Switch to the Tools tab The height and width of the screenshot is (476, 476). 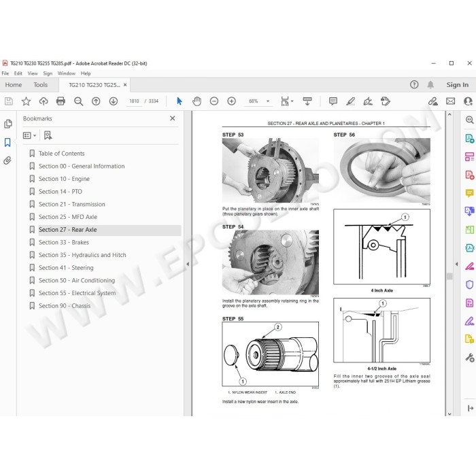tap(40, 85)
